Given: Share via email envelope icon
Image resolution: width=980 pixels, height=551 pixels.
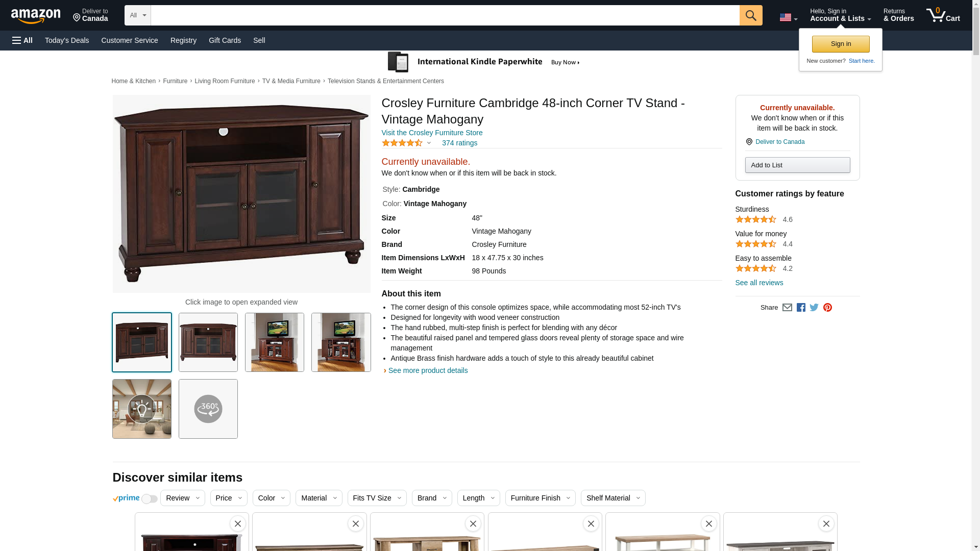Looking at the screenshot, I should coord(787,308).
